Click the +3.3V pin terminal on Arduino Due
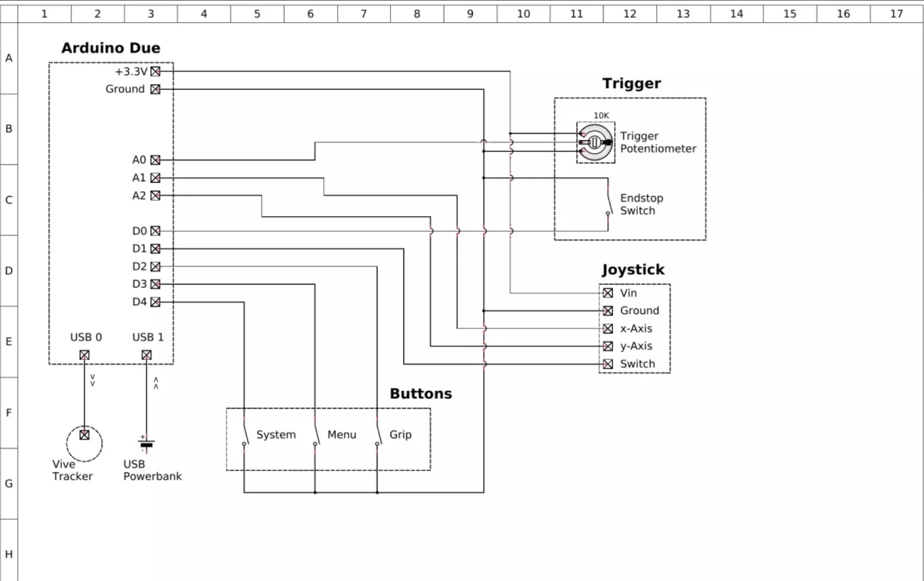The height and width of the screenshot is (581, 924). coord(155,70)
